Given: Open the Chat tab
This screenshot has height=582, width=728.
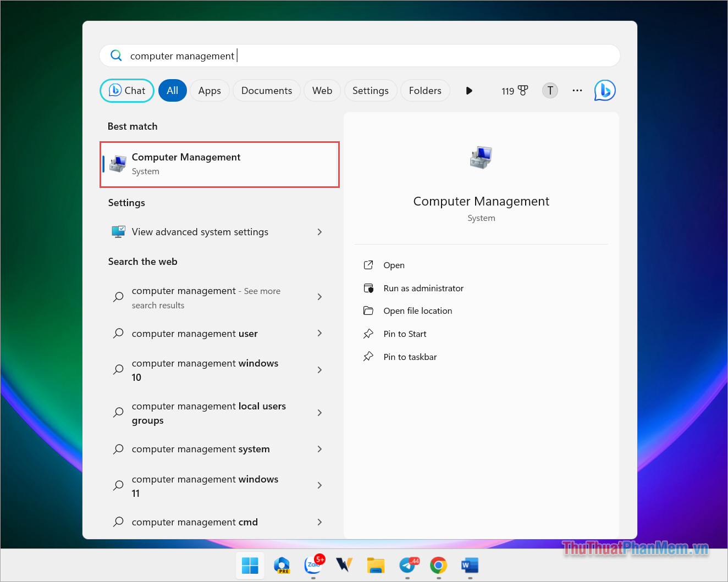Looking at the screenshot, I should click(126, 90).
